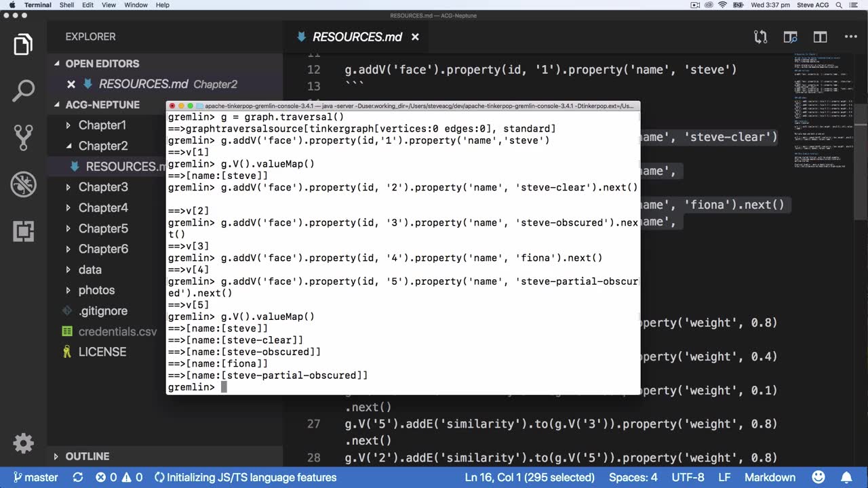Viewport: 868px width, 488px height.
Task: Expand the OUTLINE section
Action: point(165,456)
